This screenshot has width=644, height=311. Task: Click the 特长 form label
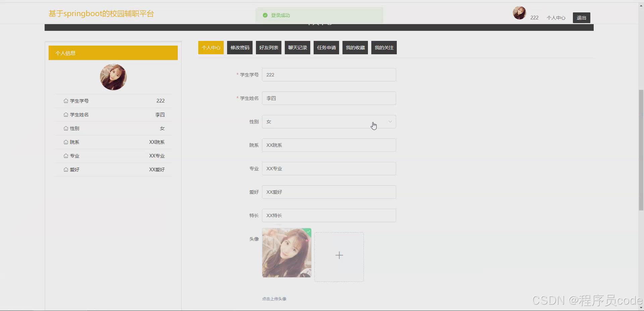[x=254, y=215]
